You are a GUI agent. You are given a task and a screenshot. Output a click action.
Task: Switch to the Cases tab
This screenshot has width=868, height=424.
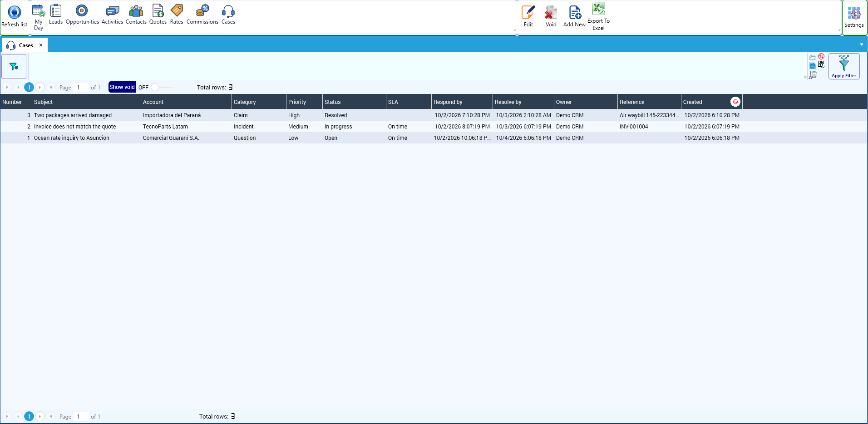coord(25,45)
